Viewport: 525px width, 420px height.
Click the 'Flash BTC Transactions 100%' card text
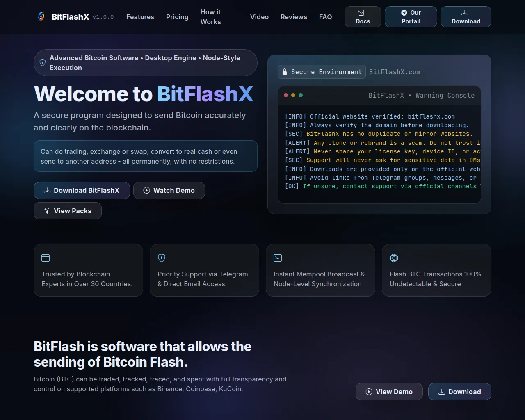click(x=436, y=279)
